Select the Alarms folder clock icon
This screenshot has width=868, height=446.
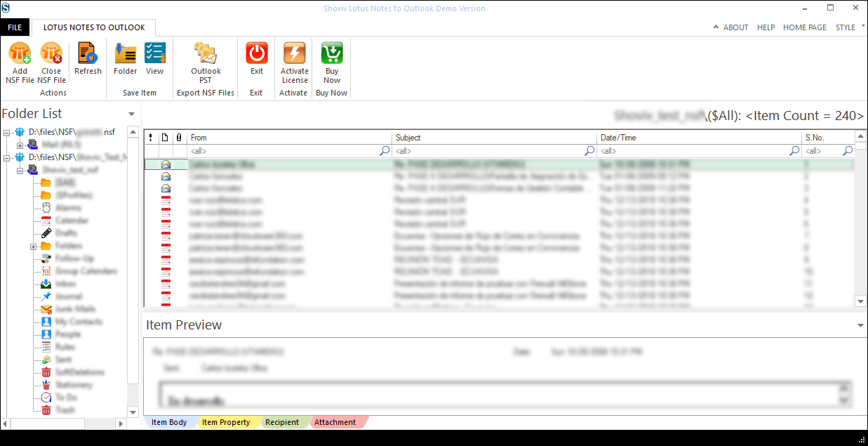(x=46, y=208)
